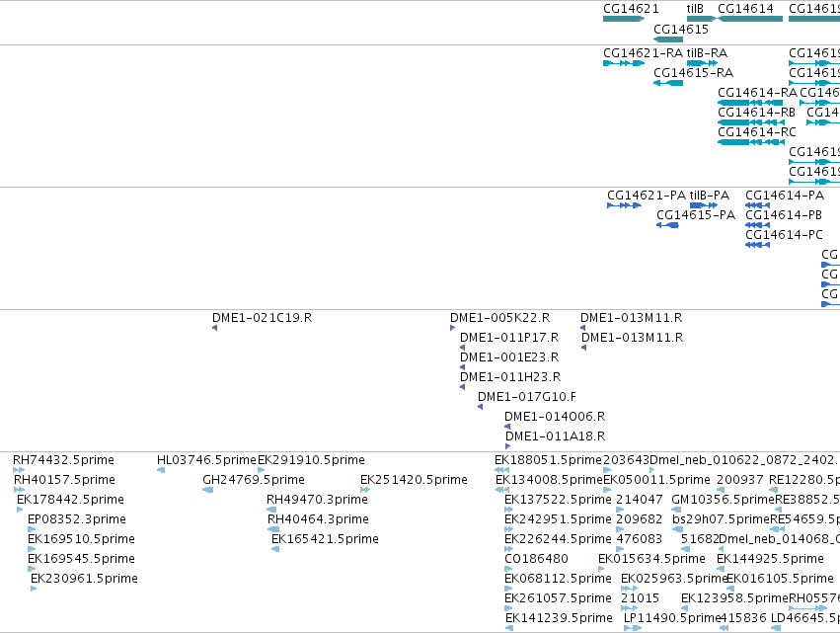This screenshot has width=840, height=633.
Task: Click feature 214047
Action: coord(620,510)
